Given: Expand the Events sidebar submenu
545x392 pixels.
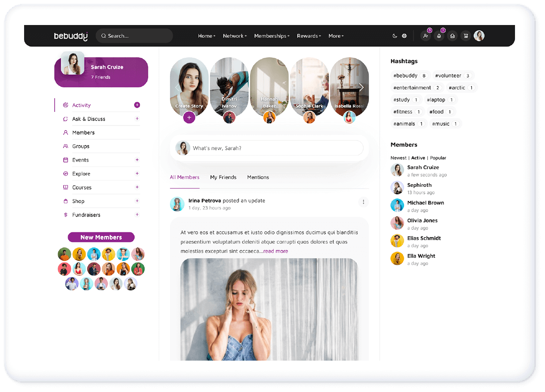Looking at the screenshot, I should point(137,160).
